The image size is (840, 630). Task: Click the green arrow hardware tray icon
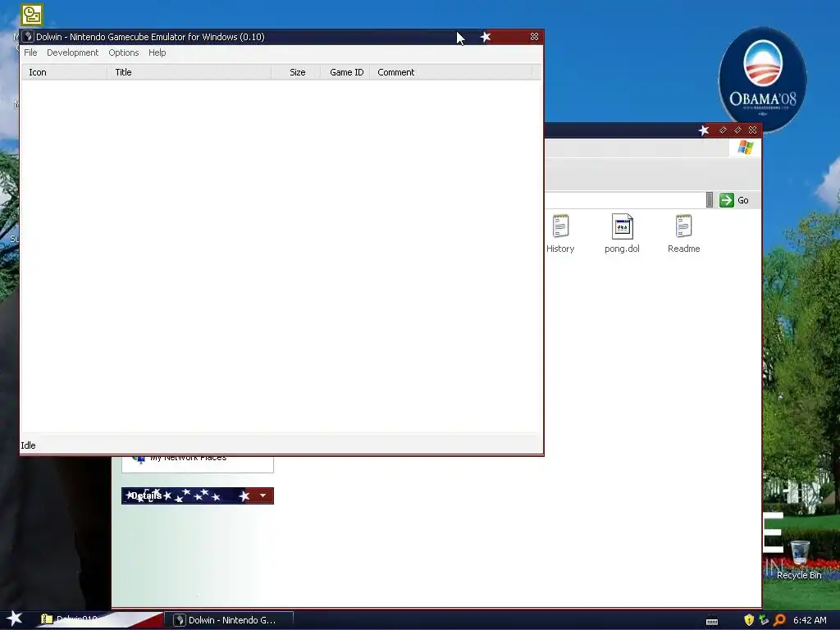[764, 620]
